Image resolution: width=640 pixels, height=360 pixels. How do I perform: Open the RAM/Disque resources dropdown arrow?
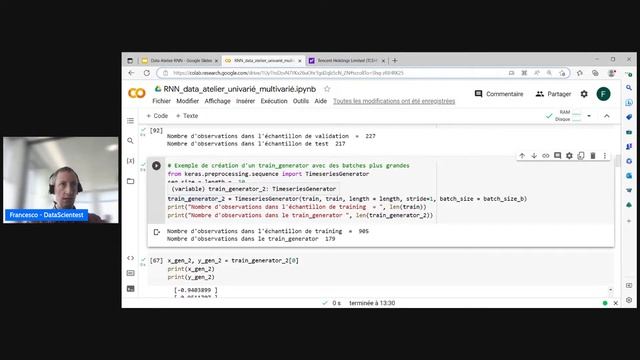(x=589, y=116)
